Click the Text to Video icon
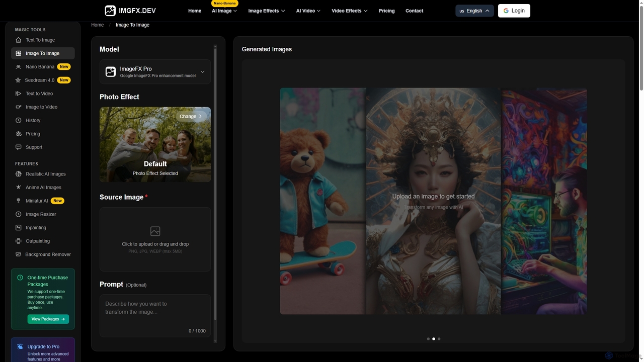Viewport: 644px width, 362px height. click(19, 94)
